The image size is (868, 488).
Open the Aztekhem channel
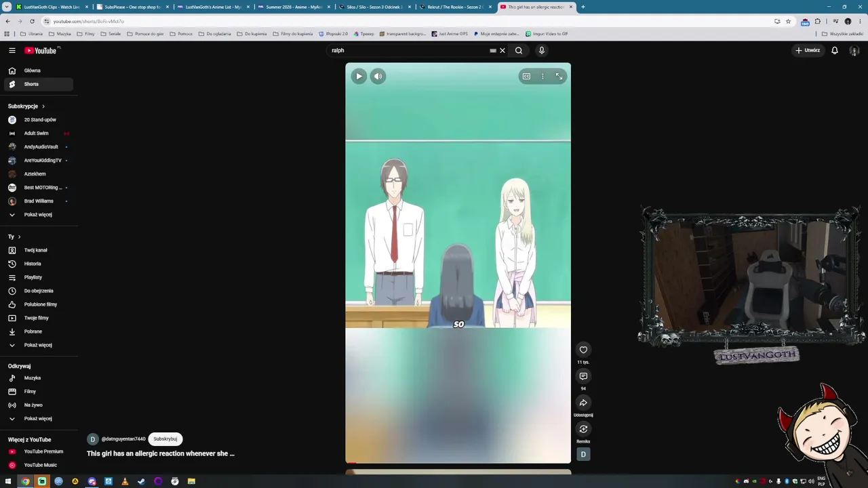[x=39, y=174]
